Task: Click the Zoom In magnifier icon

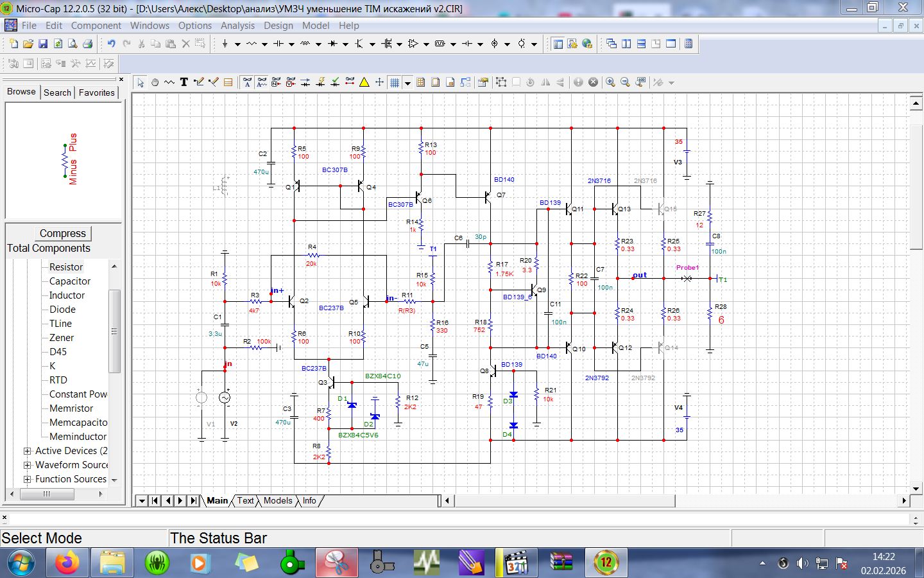Action: (610, 82)
